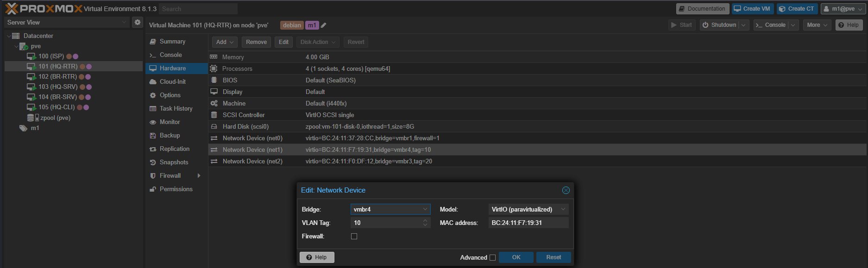Click the MAC address input field
The width and height of the screenshot is (868, 268).
[528, 223]
